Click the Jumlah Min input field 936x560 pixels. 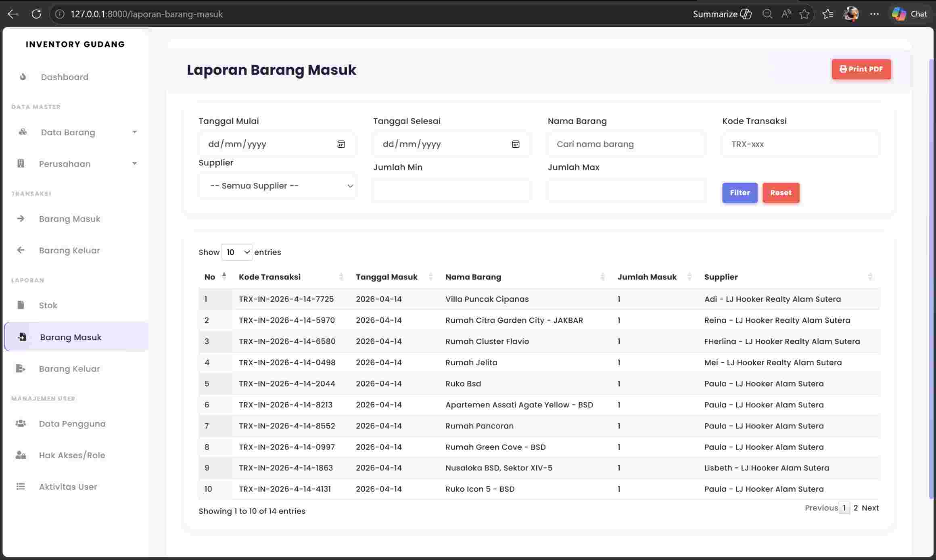coord(451,190)
